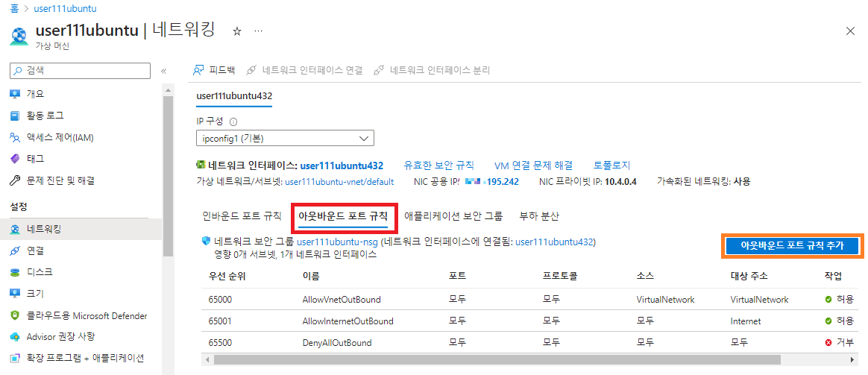The image size is (868, 375).
Task: Click the Networking (네트워킹) sidebar icon
Action: [x=15, y=230]
